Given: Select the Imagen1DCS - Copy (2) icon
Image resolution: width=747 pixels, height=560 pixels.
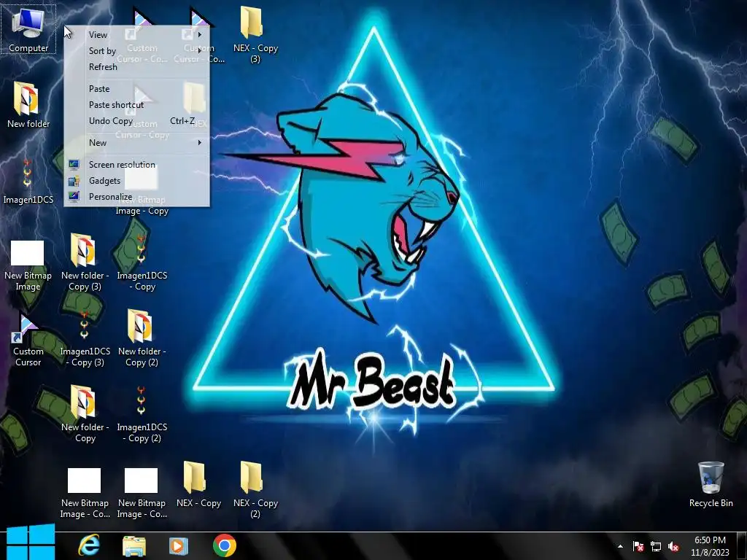Looking at the screenshot, I should pos(142,413).
